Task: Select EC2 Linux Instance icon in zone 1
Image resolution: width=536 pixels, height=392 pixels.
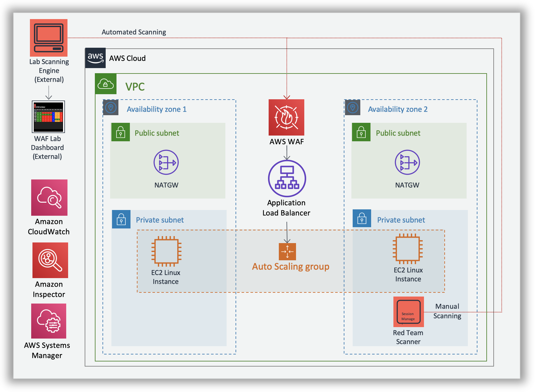Action: click(x=166, y=251)
